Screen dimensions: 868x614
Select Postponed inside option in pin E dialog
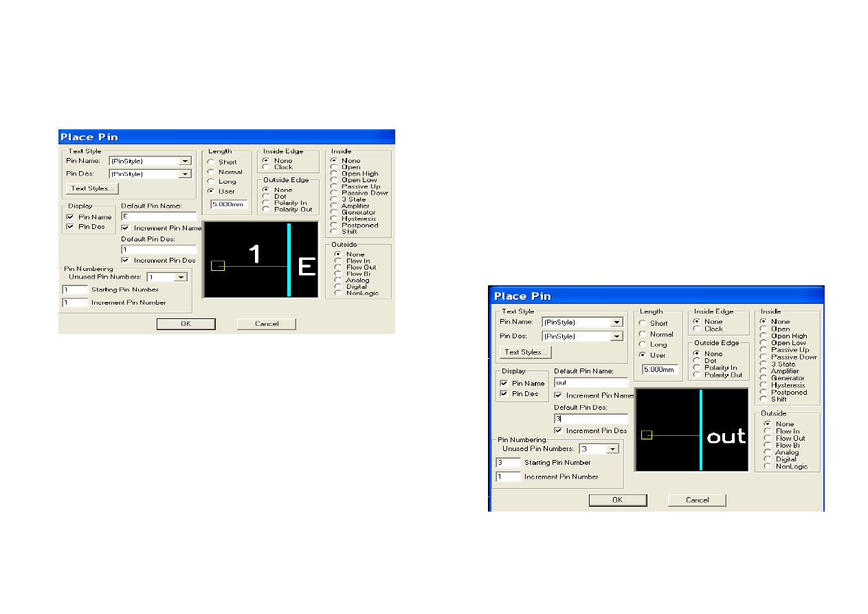334,226
